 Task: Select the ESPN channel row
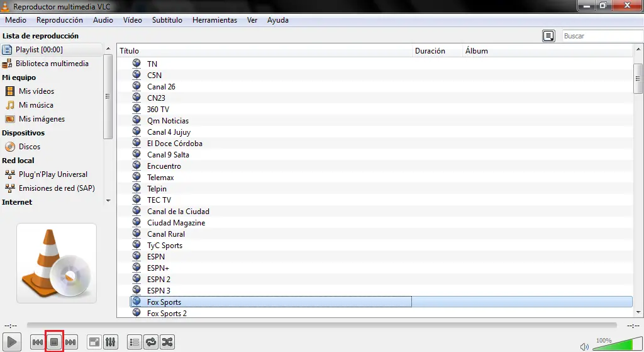381,256
